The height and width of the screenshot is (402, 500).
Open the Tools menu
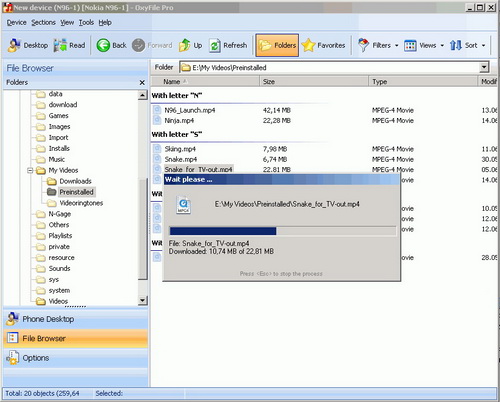(x=86, y=22)
